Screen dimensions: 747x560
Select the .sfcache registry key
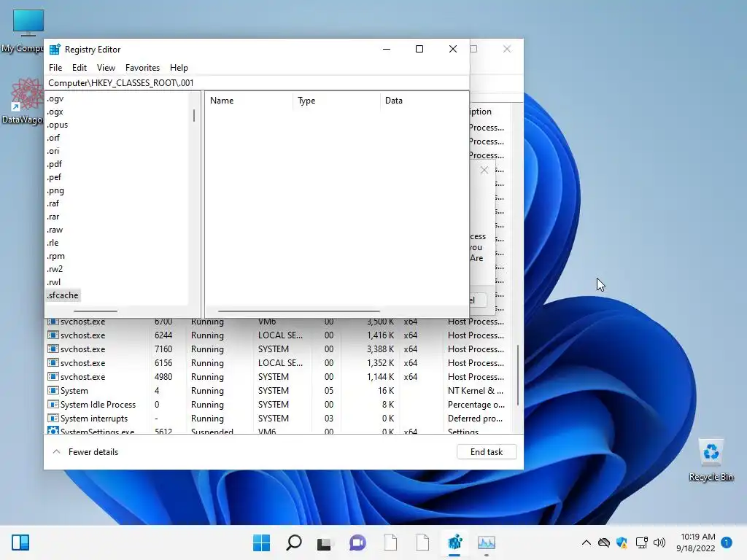point(63,295)
